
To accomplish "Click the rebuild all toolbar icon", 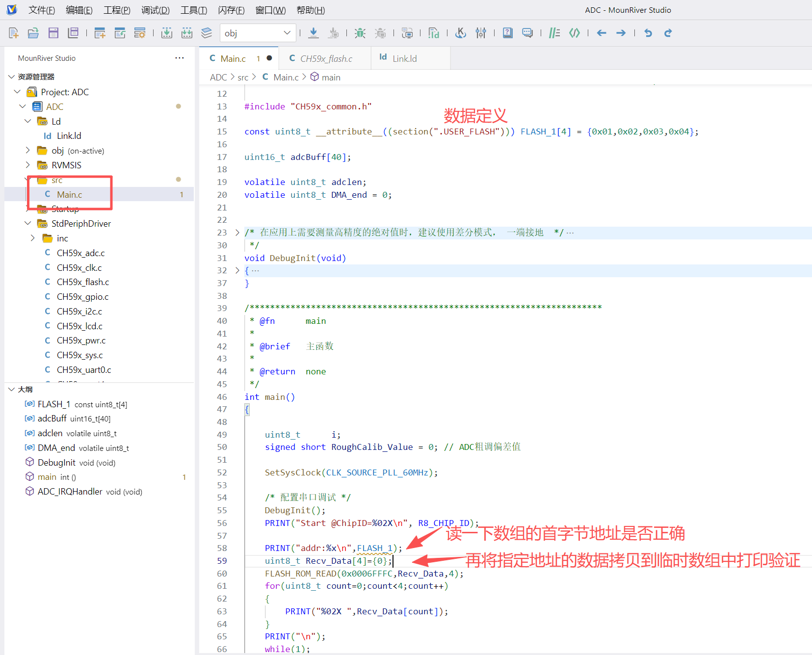I will pos(187,33).
